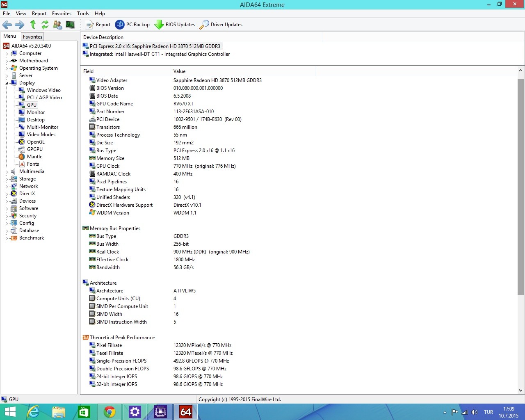Go up one level with green arrow
The image size is (525, 420).
pos(33,25)
